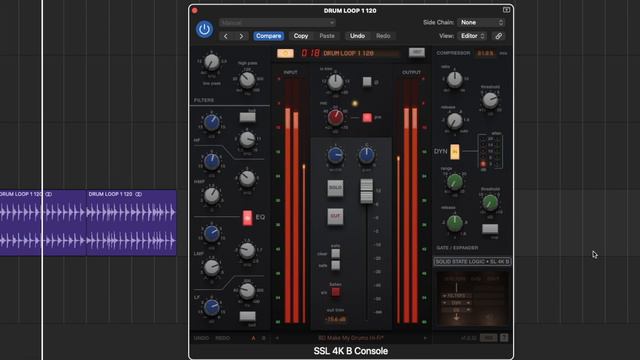Click the output trim dB value
The height and width of the screenshot is (360, 640).
(x=335, y=319)
